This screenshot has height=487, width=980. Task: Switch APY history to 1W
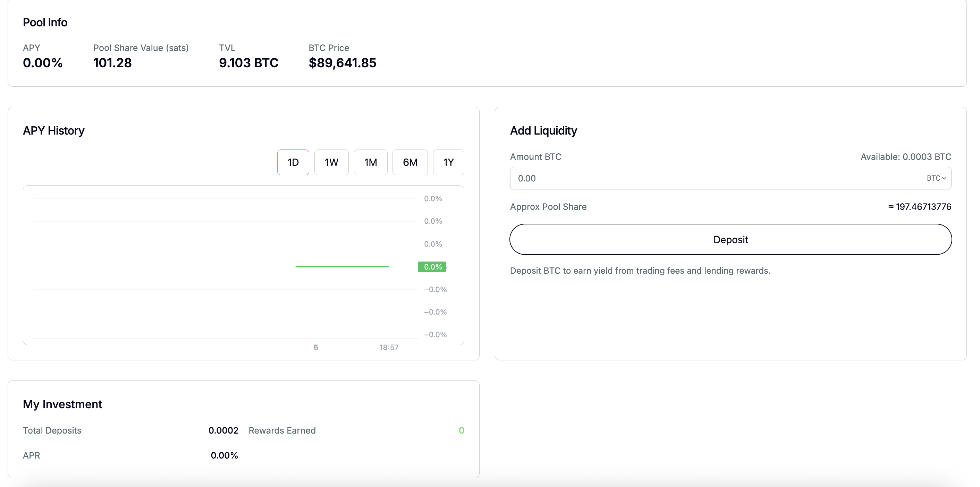click(x=331, y=162)
